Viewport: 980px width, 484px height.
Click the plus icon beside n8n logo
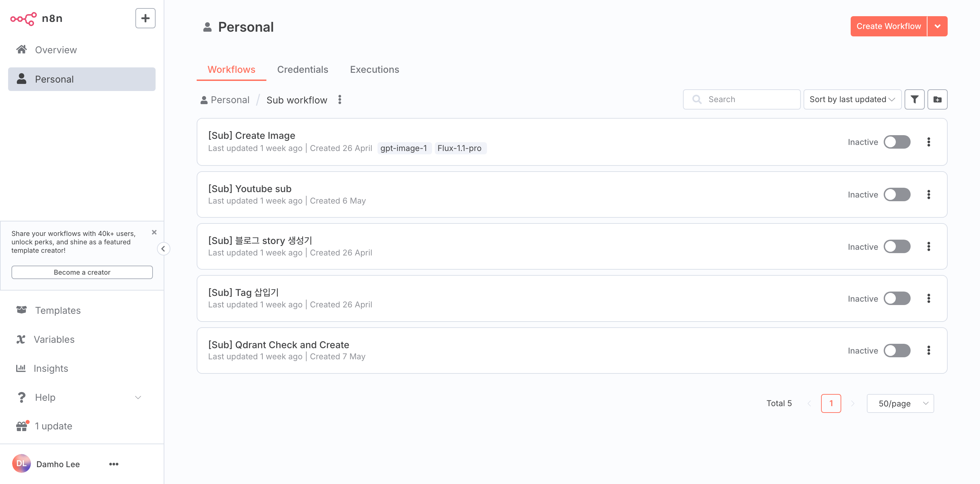click(x=145, y=18)
